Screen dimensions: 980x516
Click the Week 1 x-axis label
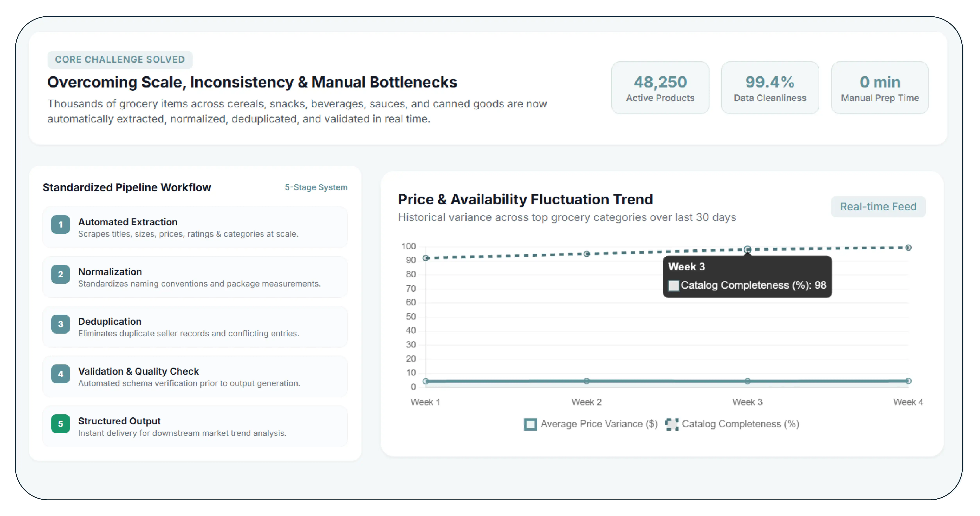coord(425,402)
